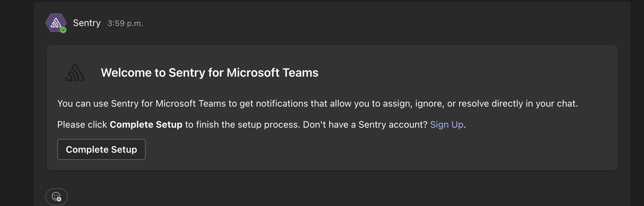Click blank message area right of the reaction button
This screenshot has width=644, height=206.
pos(329,197)
